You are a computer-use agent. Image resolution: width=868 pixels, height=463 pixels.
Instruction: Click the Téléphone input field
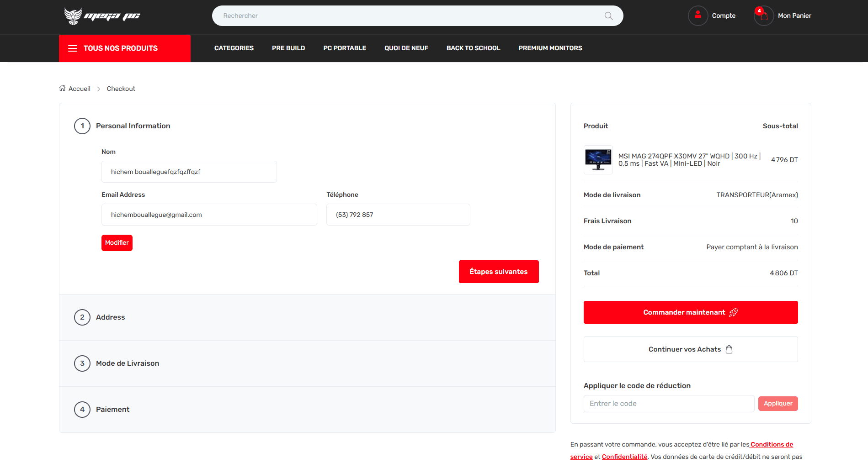[398, 215]
